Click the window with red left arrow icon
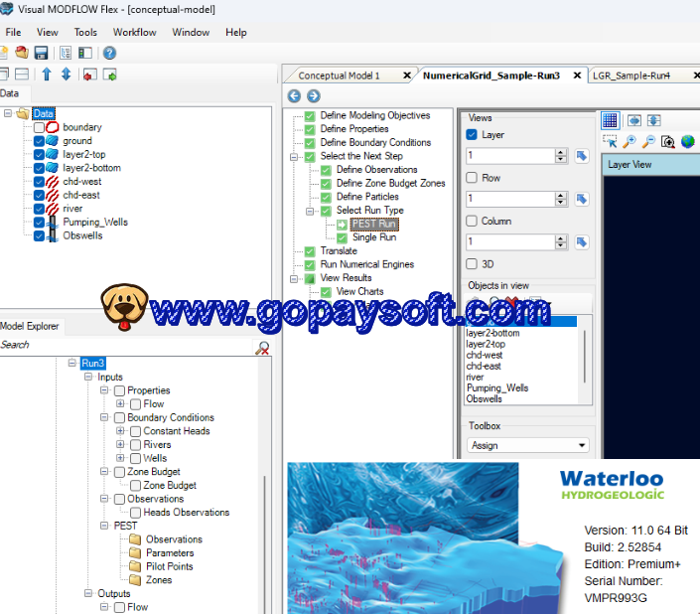Screen dimensions: 700x614 89,75
